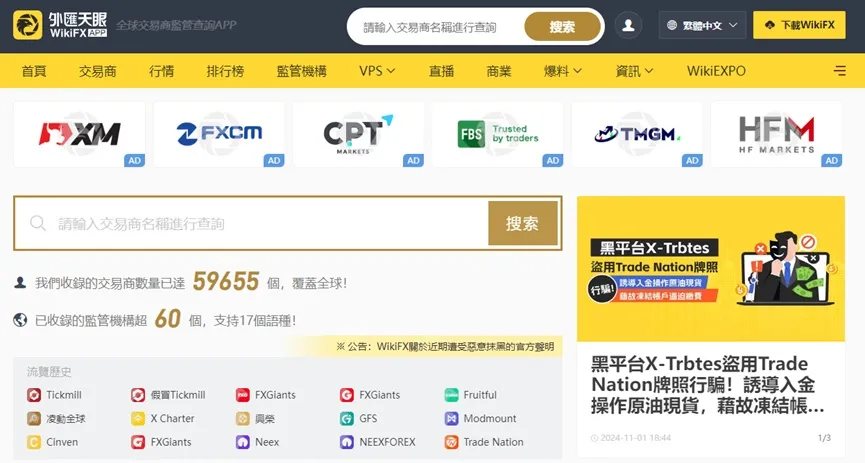Click the 2024-11-01 18:44 news timestamp
The height and width of the screenshot is (463, 865).
tap(636, 438)
